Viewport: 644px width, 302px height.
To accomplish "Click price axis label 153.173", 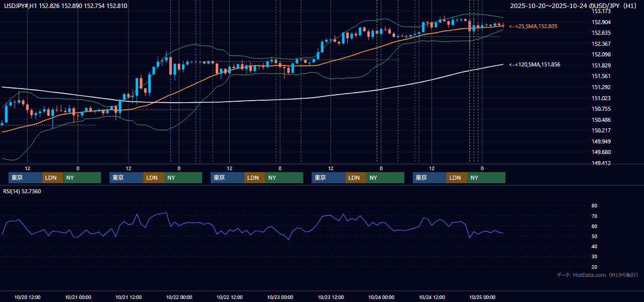I will tap(601, 11).
